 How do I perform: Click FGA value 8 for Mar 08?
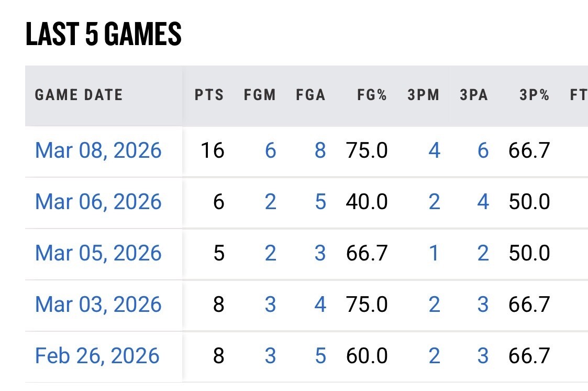pos(320,151)
